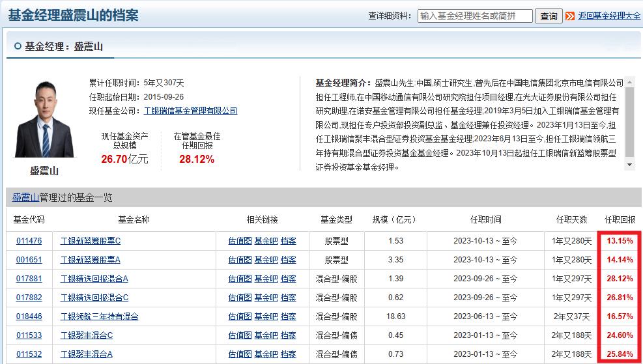Image resolution: width=643 pixels, height=364 pixels.
Task: Open 档案 for 工银聚丰混合A
Action: click(289, 354)
